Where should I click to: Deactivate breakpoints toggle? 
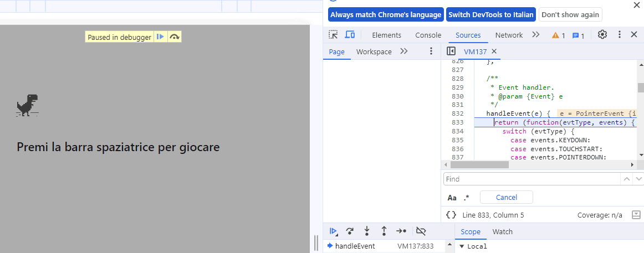(x=421, y=231)
